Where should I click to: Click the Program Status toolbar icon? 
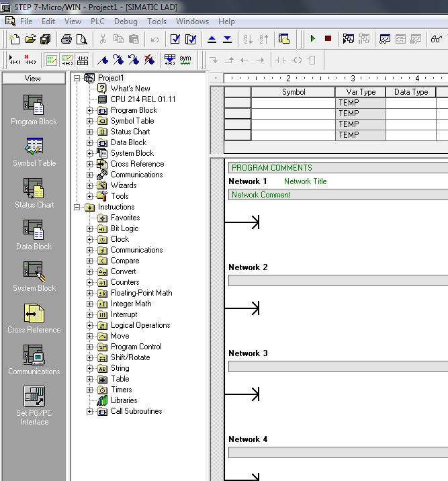[349, 39]
